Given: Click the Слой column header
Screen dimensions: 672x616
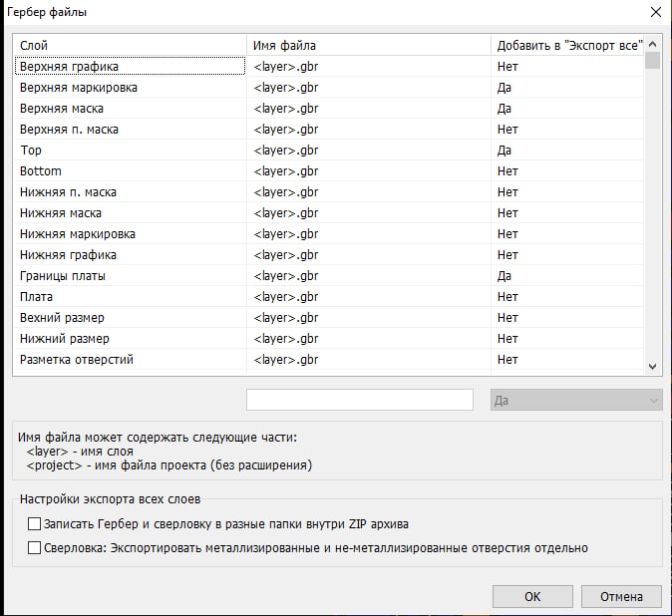Looking at the screenshot, I should click(x=131, y=45).
